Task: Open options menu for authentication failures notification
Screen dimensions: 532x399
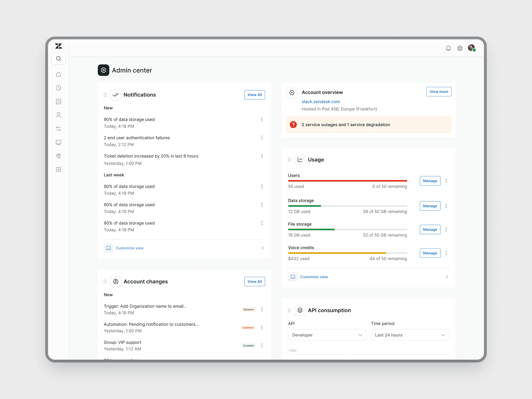Action: pyautogui.click(x=262, y=138)
